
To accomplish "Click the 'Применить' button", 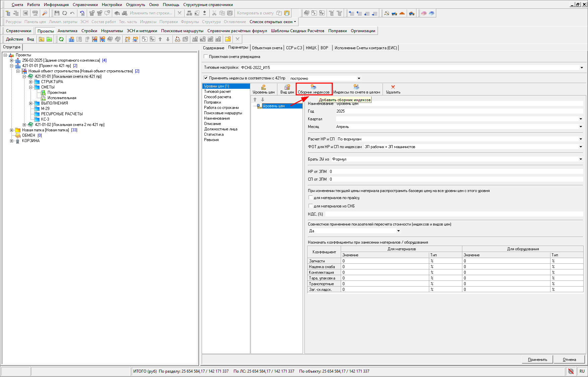I will coord(537,360).
